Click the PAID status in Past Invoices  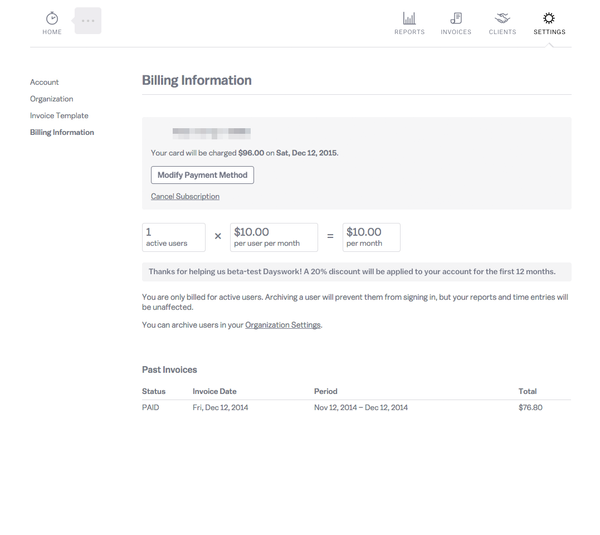pos(151,408)
